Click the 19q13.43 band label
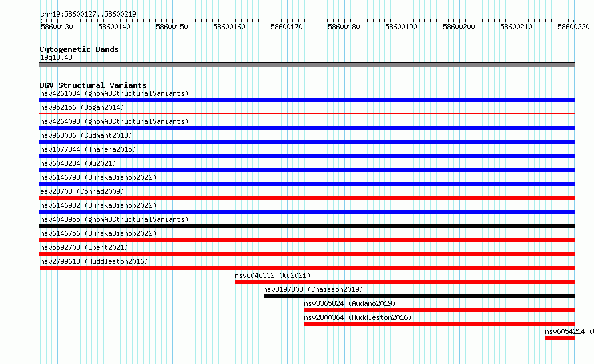Screen dimensions: 594x364 click(56, 57)
